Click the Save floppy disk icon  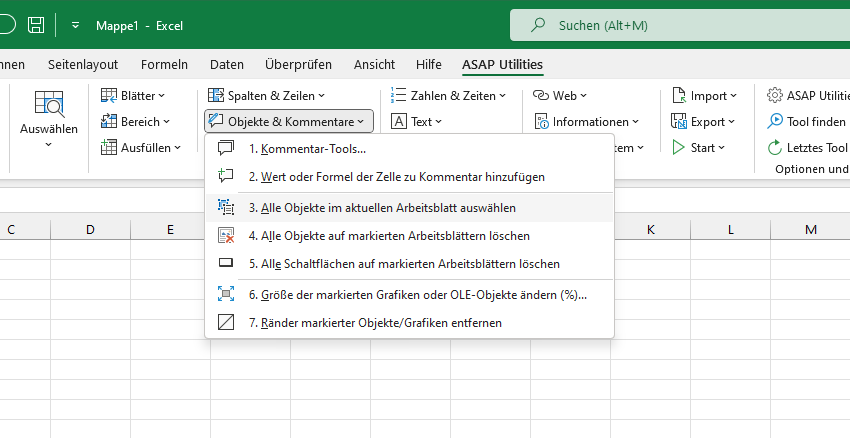(x=36, y=25)
